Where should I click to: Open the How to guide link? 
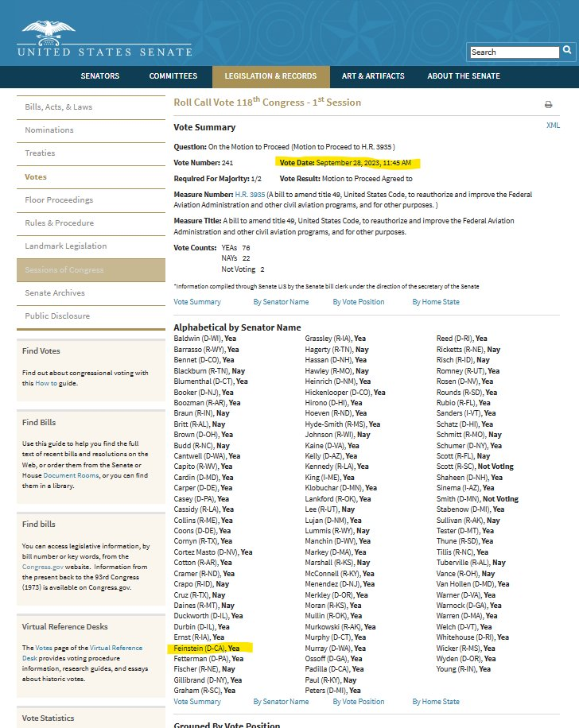coord(46,384)
